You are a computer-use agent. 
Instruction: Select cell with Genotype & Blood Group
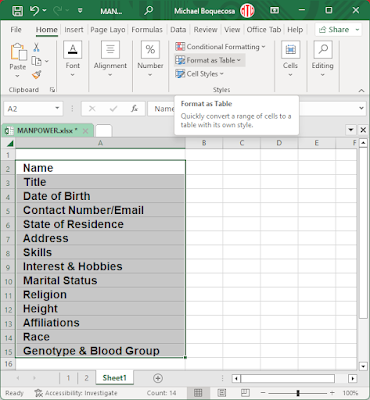[100, 351]
